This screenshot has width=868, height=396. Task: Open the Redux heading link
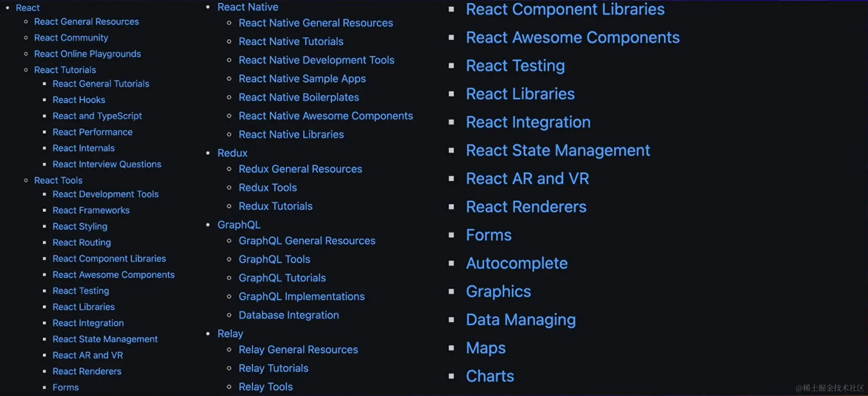(x=232, y=153)
